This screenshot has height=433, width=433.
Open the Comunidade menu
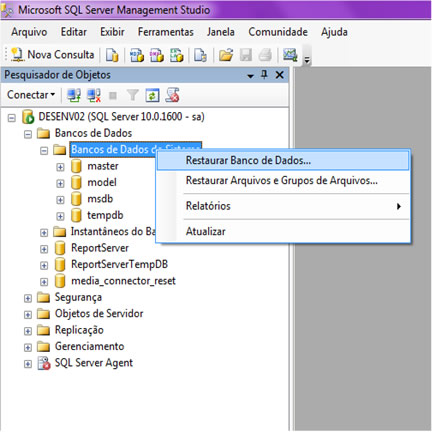(278, 32)
